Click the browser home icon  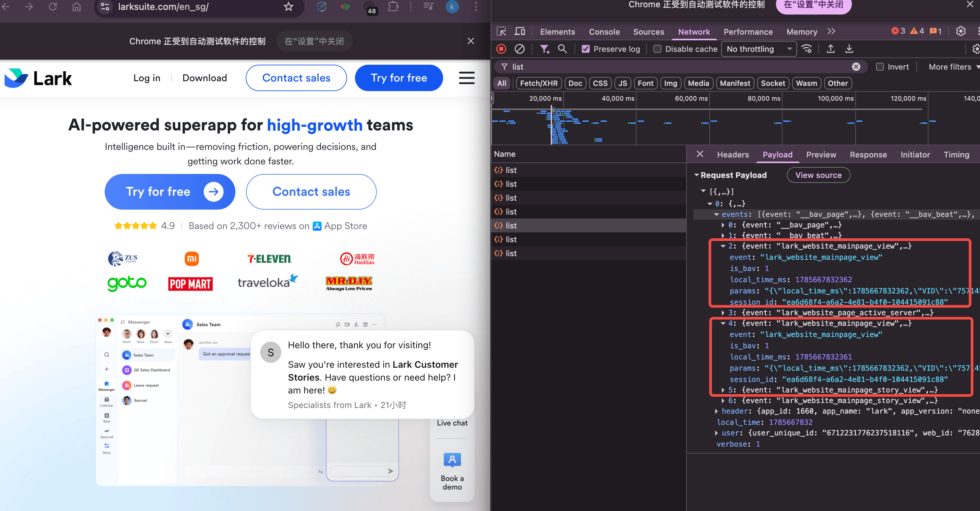click(77, 7)
